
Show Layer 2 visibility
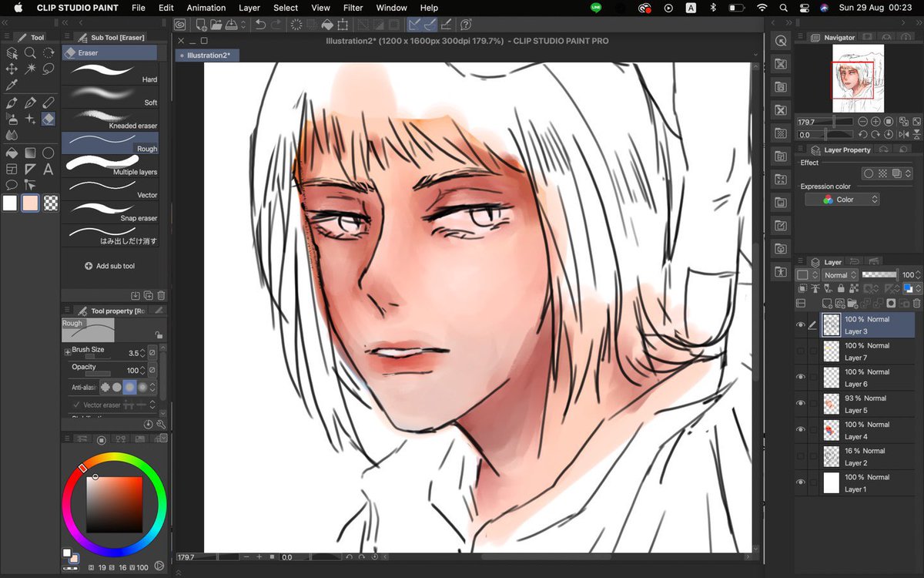pyautogui.click(x=800, y=456)
